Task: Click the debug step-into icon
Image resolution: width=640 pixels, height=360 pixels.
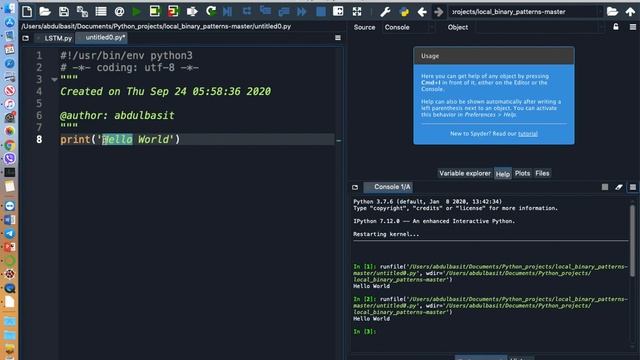Action: pos(265,11)
